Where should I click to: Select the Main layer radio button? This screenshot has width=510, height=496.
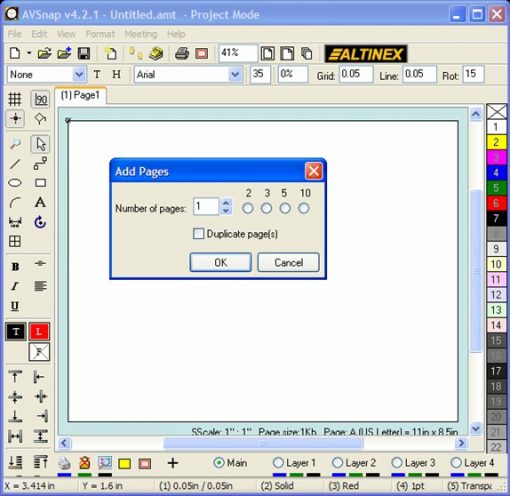219,463
